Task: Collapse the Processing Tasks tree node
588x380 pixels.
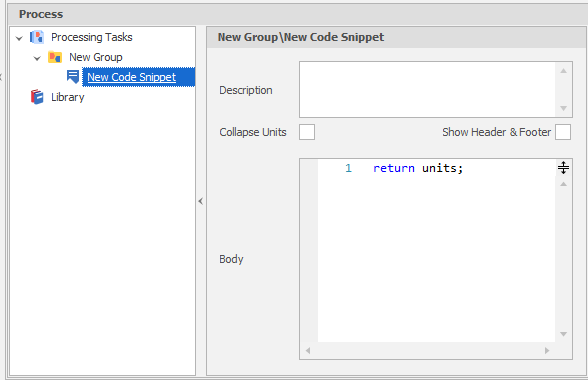Action: pos(19,38)
